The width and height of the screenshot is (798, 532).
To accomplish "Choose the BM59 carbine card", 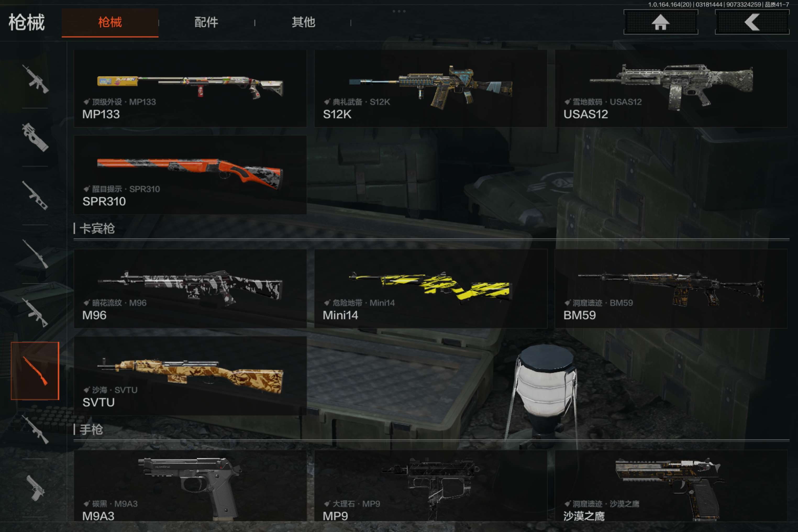I will (x=671, y=289).
